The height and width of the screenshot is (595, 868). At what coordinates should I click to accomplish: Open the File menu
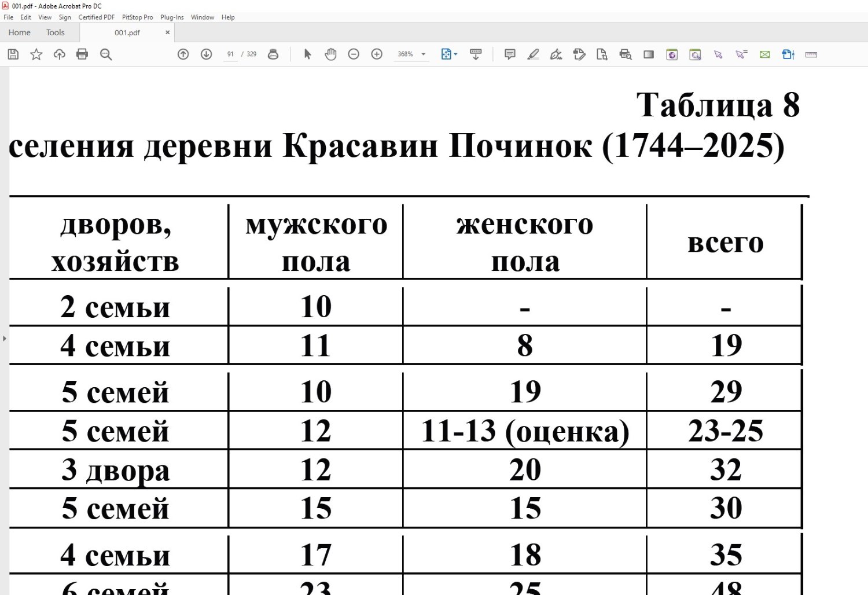pos(9,17)
